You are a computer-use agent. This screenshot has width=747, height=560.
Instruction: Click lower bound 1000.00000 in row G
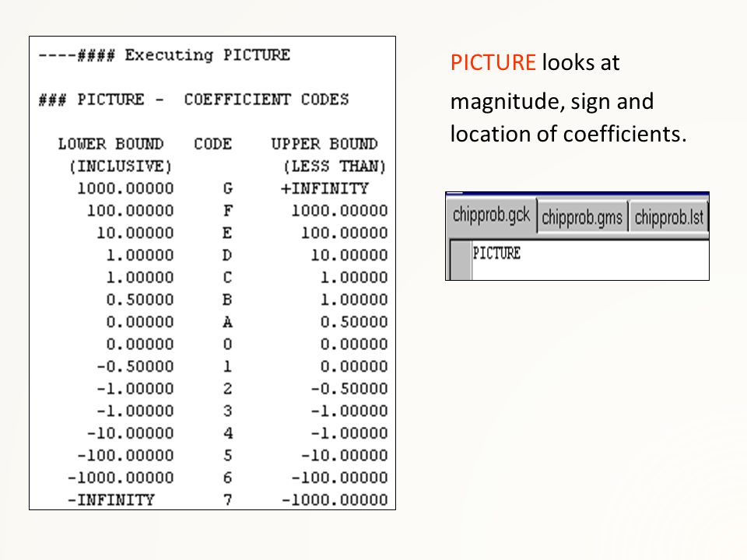(125, 188)
